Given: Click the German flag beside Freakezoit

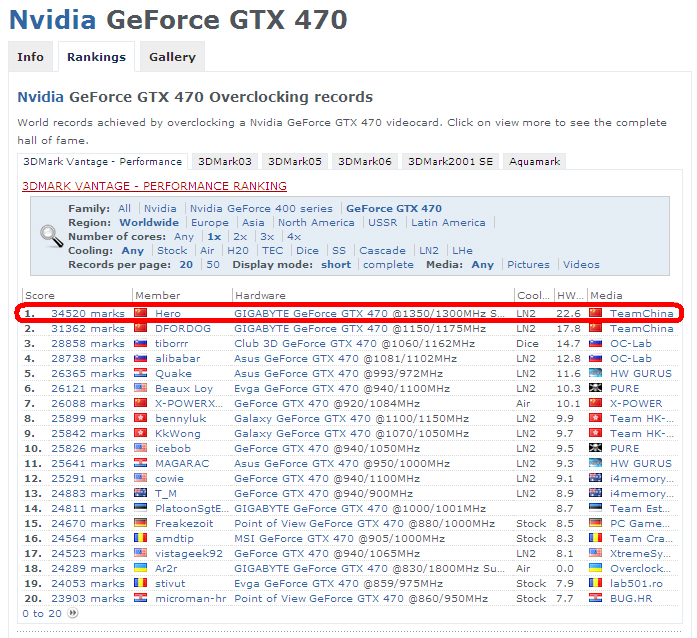Looking at the screenshot, I should [x=140, y=523].
